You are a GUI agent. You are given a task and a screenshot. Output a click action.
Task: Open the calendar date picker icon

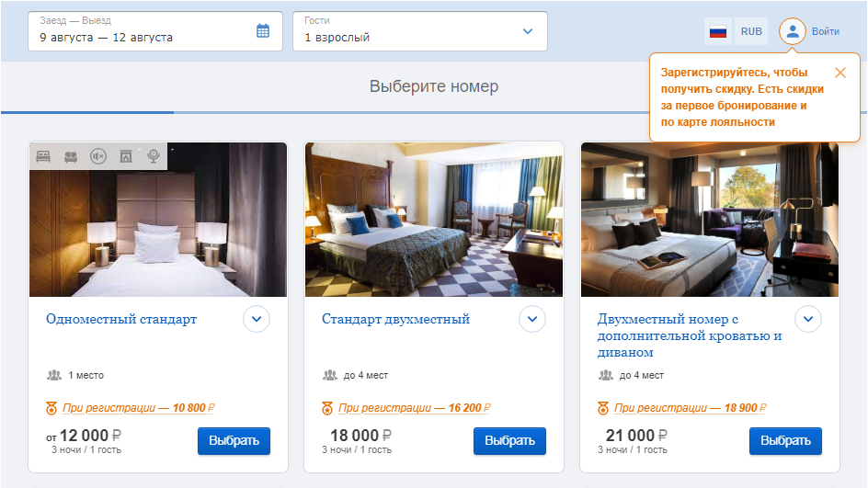click(263, 31)
